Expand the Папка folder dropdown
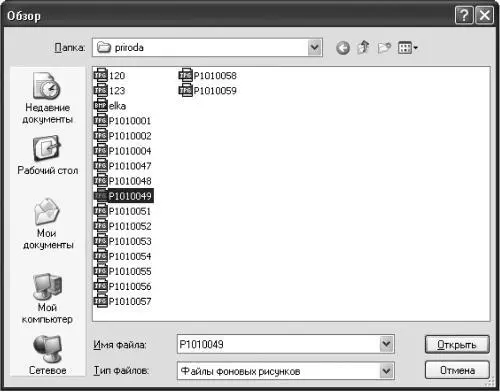Screen dimensions: 500x392 314,47
